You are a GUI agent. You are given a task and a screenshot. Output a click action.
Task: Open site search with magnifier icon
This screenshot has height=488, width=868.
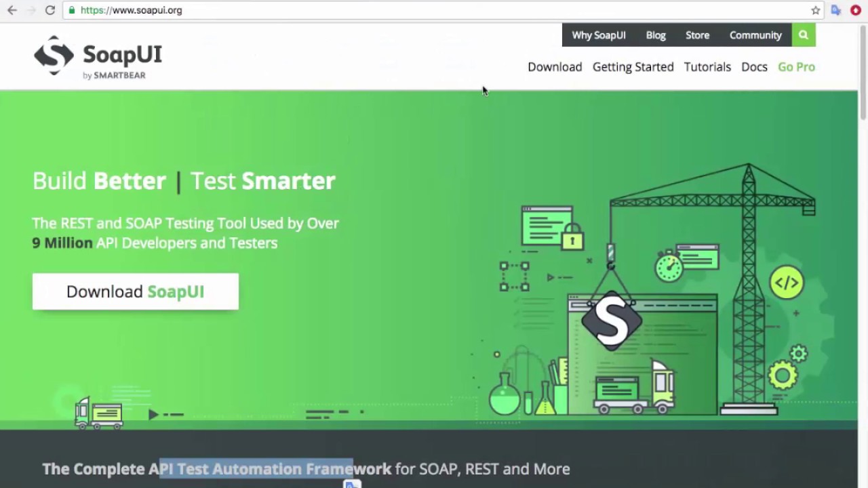804,35
